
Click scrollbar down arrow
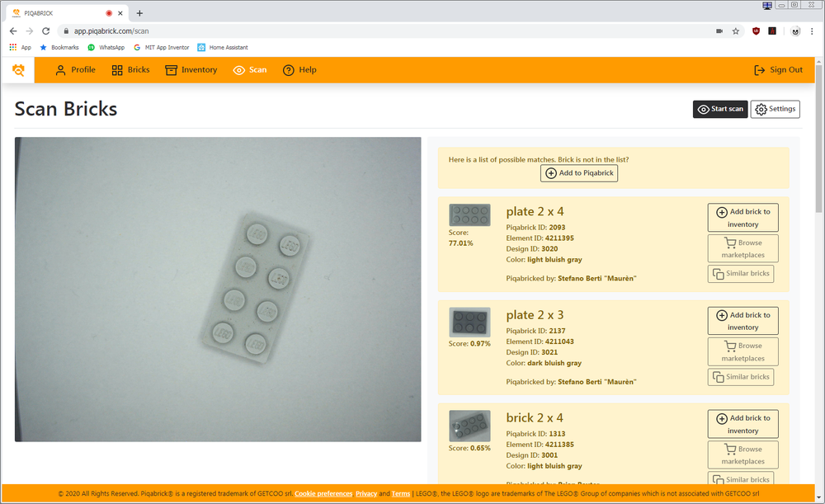818,497
